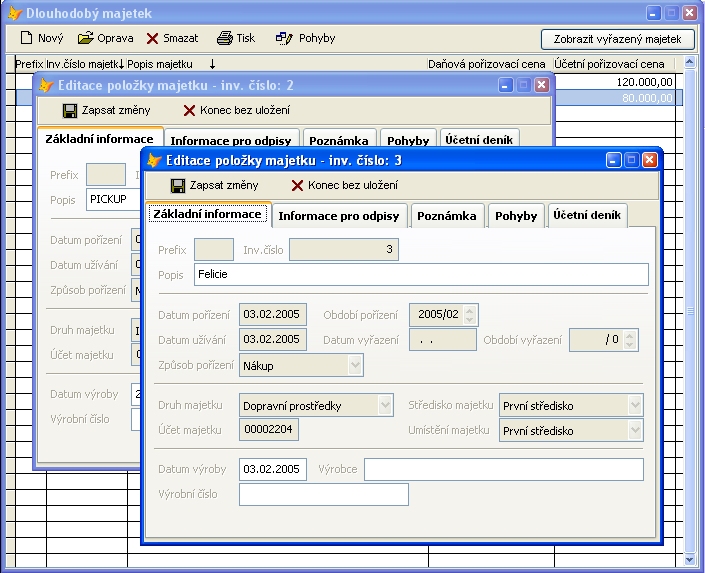705x573 pixels.
Task: Click floppy disk Zapsat změny in inv. číslo 3 window
Action: [x=178, y=186]
